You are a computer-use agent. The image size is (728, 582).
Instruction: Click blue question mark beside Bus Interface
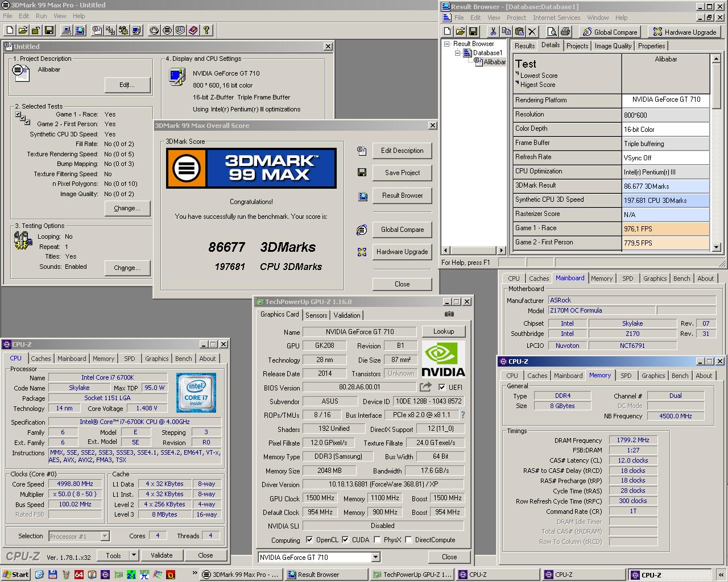coord(463,415)
